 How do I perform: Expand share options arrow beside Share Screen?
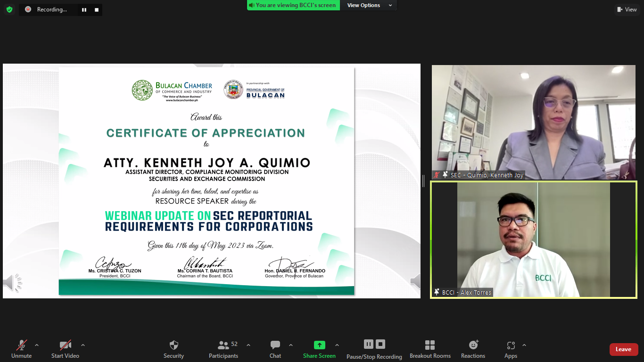pyautogui.click(x=337, y=345)
